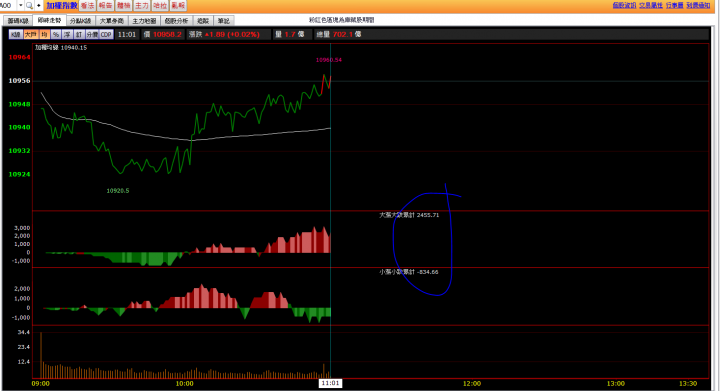The width and height of the screenshot is (720, 391).
Task: Click the low price label 10920.5
Action: (118, 191)
